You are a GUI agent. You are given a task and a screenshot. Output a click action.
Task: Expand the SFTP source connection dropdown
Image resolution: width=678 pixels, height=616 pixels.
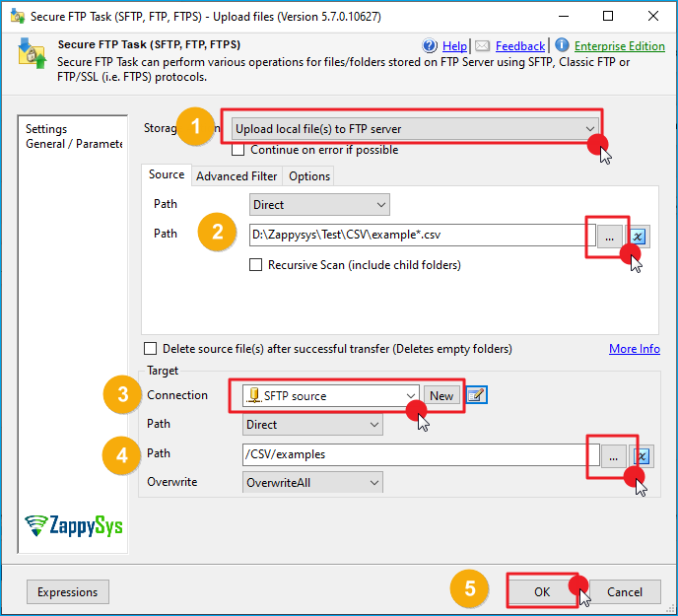410,396
